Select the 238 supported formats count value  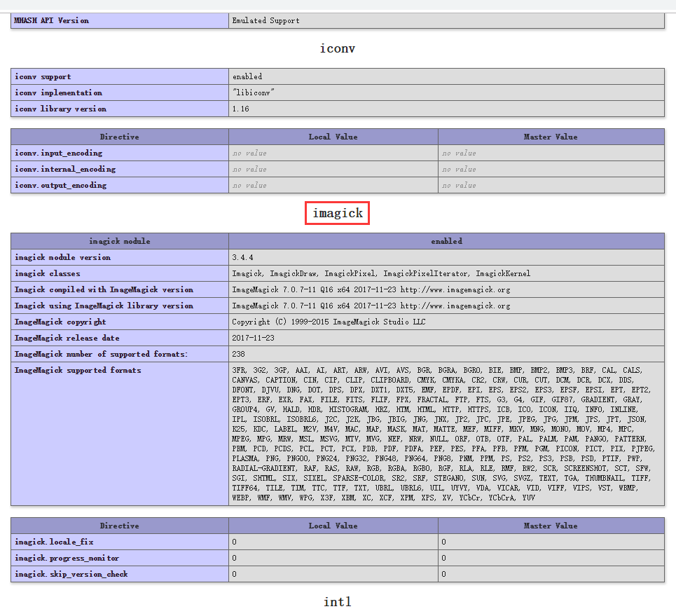pos(239,354)
